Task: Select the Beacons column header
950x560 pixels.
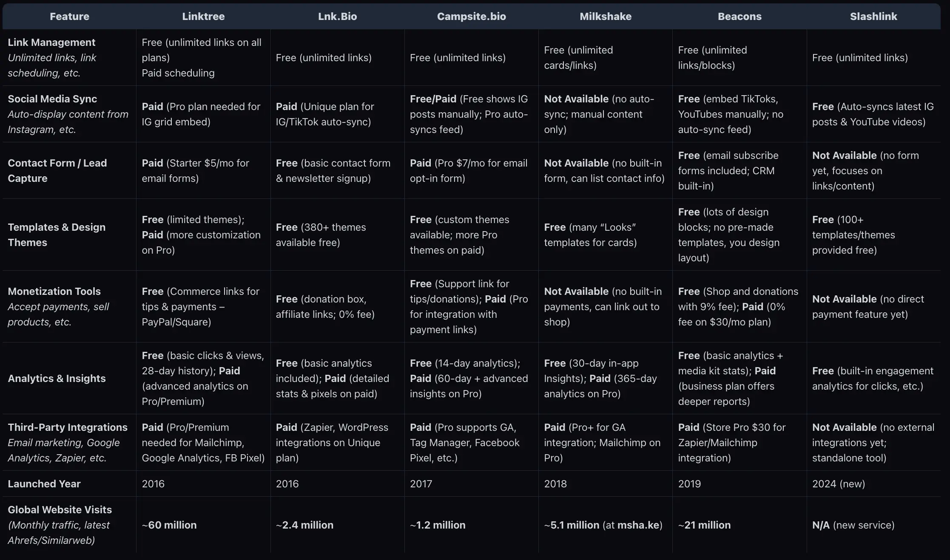Action: pyautogui.click(x=740, y=17)
